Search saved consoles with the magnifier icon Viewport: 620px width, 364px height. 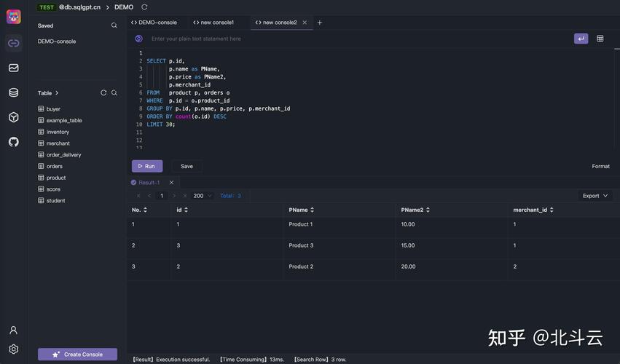[x=114, y=25]
